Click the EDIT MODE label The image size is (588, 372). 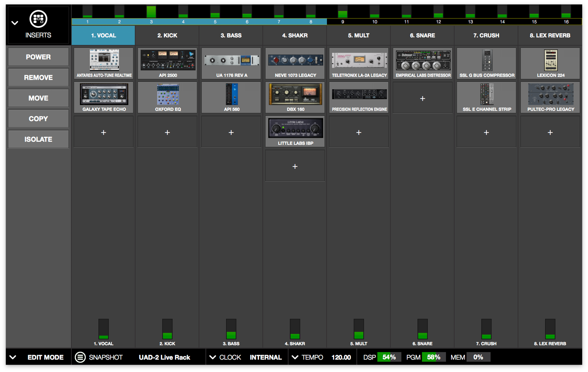tap(45, 357)
